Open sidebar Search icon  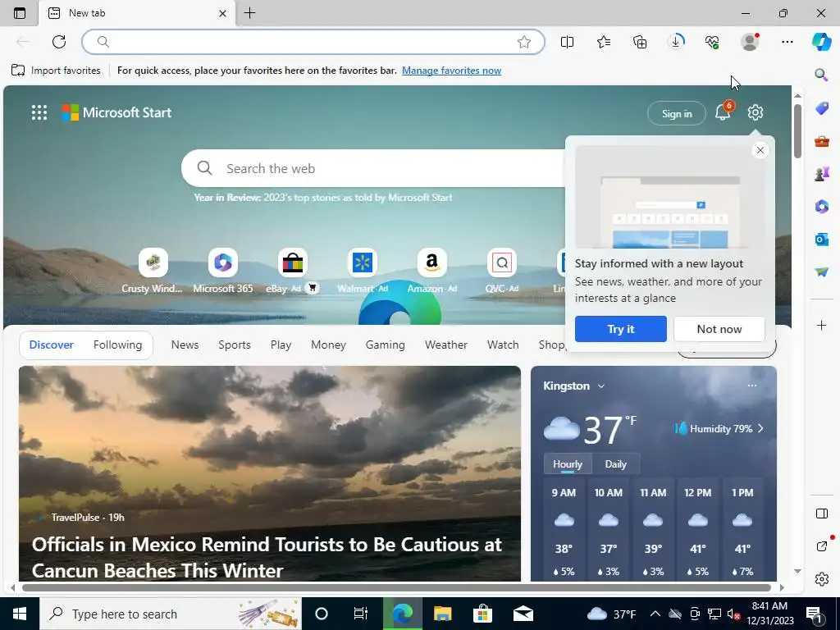pyautogui.click(x=821, y=75)
